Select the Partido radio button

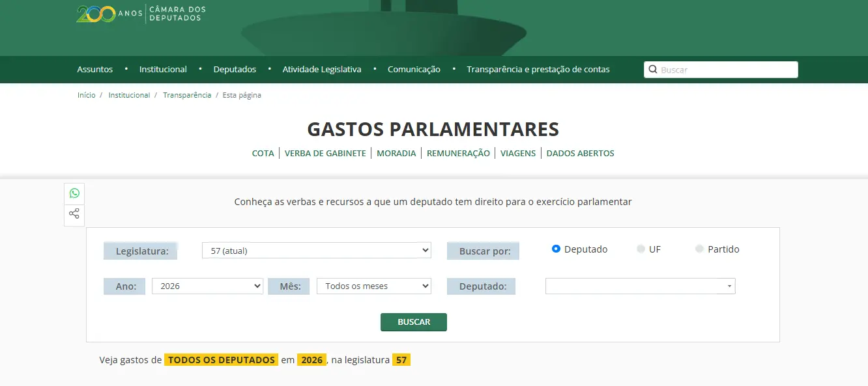click(x=699, y=249)
